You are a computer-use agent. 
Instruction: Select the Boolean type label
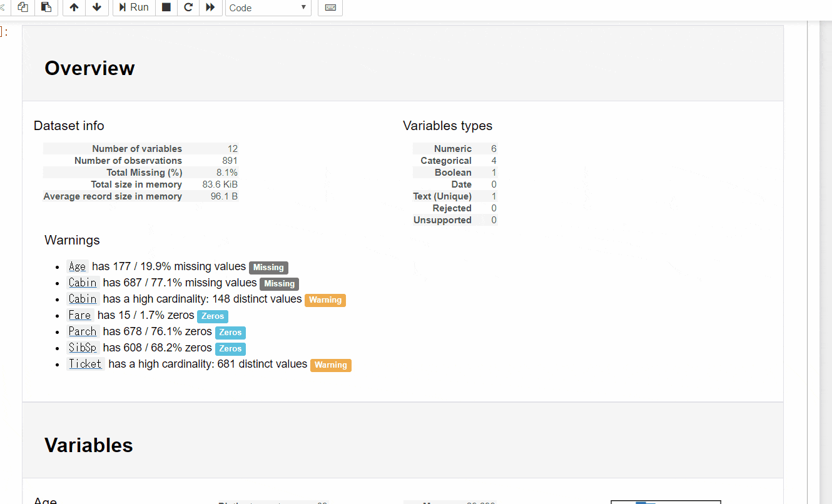(x=454, y=173)
